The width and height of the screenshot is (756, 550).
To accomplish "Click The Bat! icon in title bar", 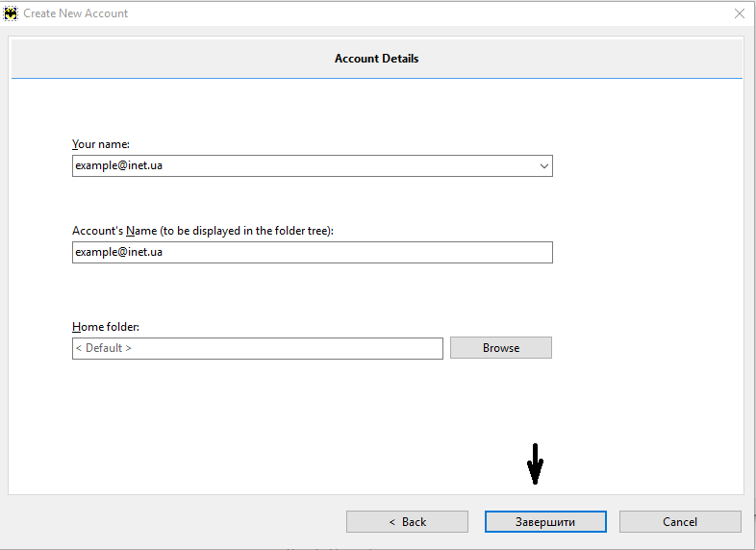I will click(x=12, y=13).
